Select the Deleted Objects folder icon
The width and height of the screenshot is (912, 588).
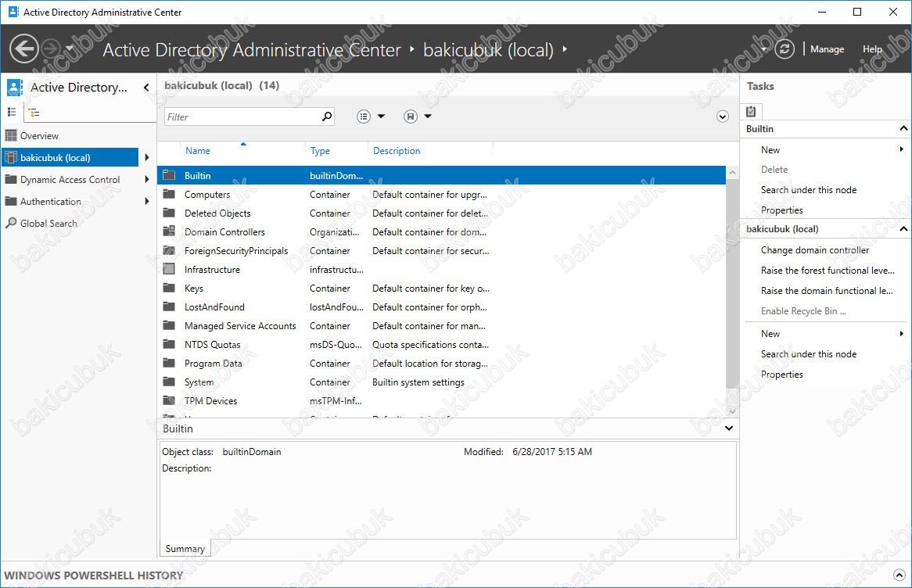[169, 213]
